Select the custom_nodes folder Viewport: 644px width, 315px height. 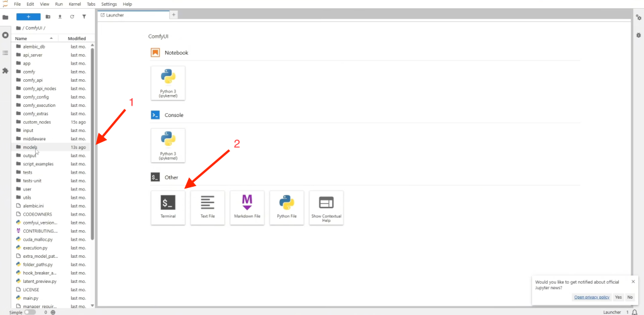click(x=51, y=122)
